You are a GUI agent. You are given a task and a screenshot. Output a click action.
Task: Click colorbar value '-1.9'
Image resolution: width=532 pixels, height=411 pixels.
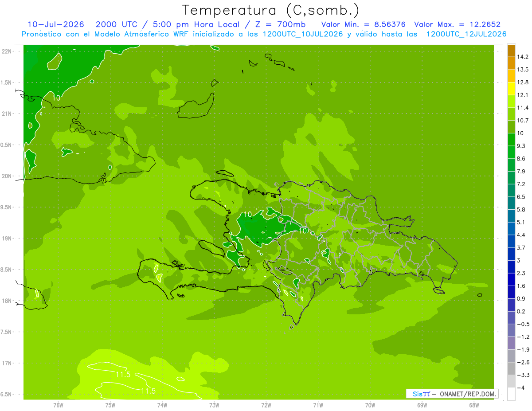(x=523, y=349)
